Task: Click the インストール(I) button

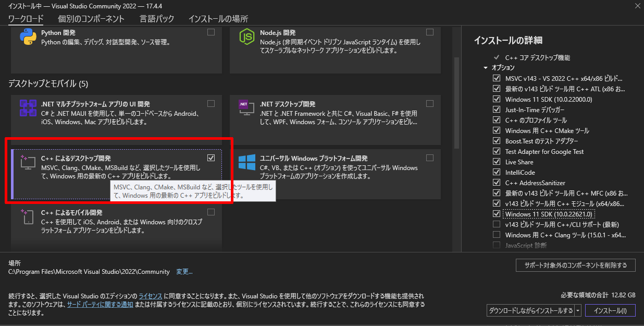Action: (610, 311)
